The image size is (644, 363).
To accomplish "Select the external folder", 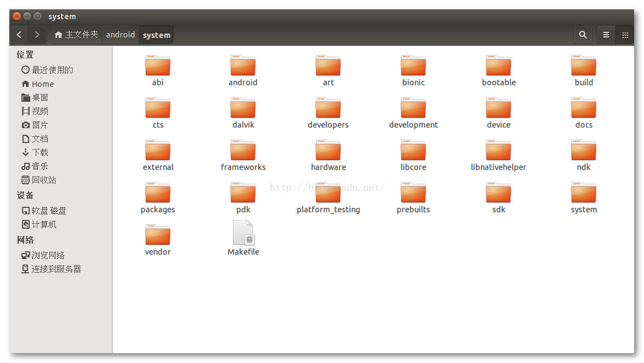I will click(158, 156).
